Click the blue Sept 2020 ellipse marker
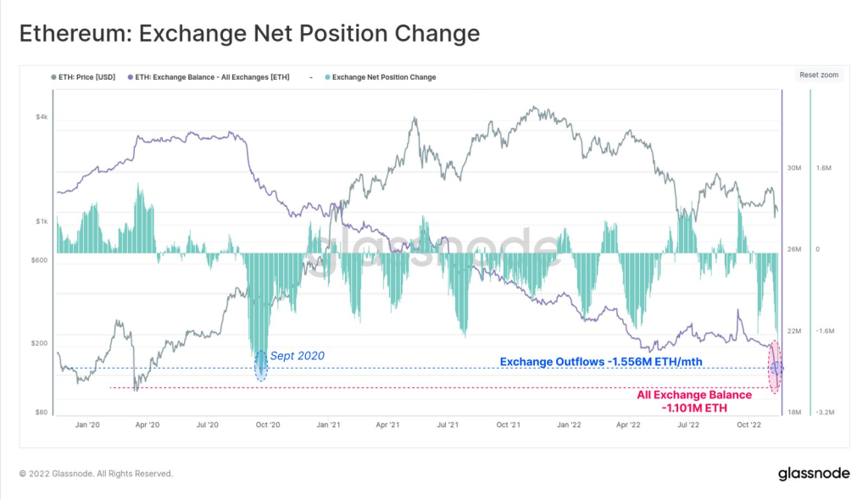This screenshot has width=868, height=500. [x=261, y=365]
